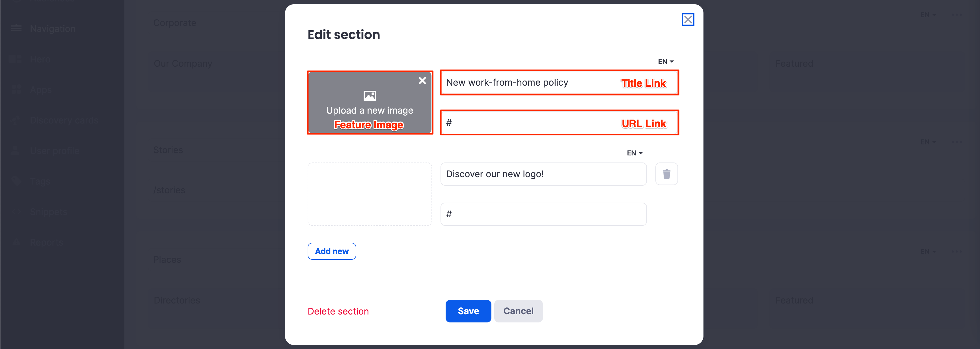Save the section changes

pyautogui.click(x=468, y=311)
